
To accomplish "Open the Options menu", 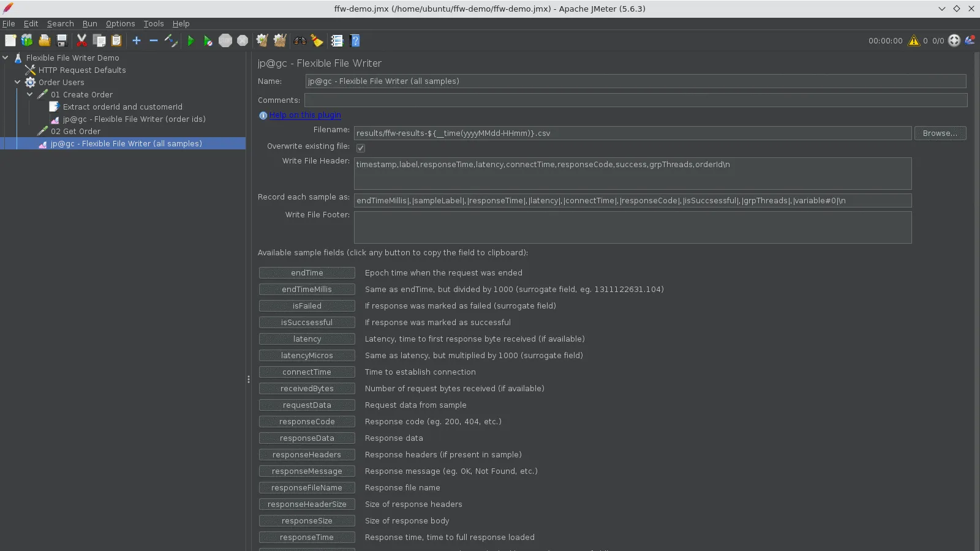I will pos(120,23).
